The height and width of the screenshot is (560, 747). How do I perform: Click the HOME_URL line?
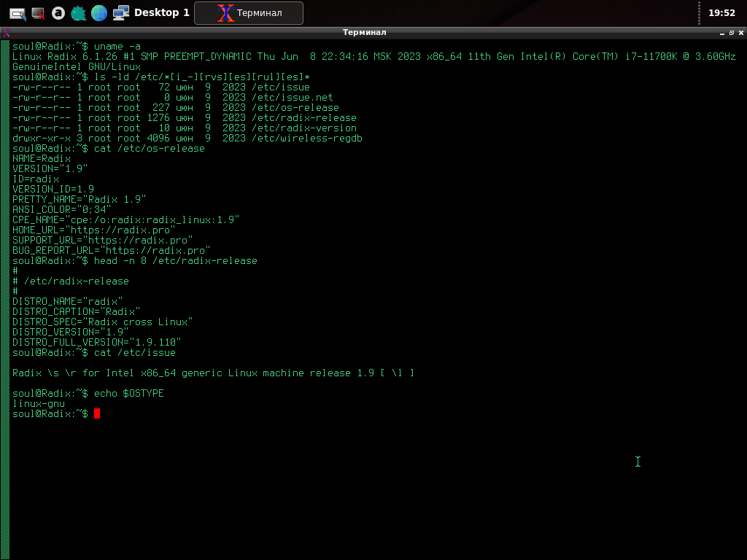94,230
